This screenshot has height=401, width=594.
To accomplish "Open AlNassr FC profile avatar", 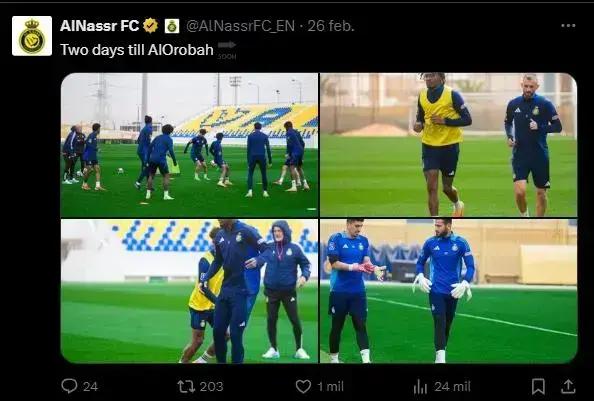I will [x=32, y=36].
